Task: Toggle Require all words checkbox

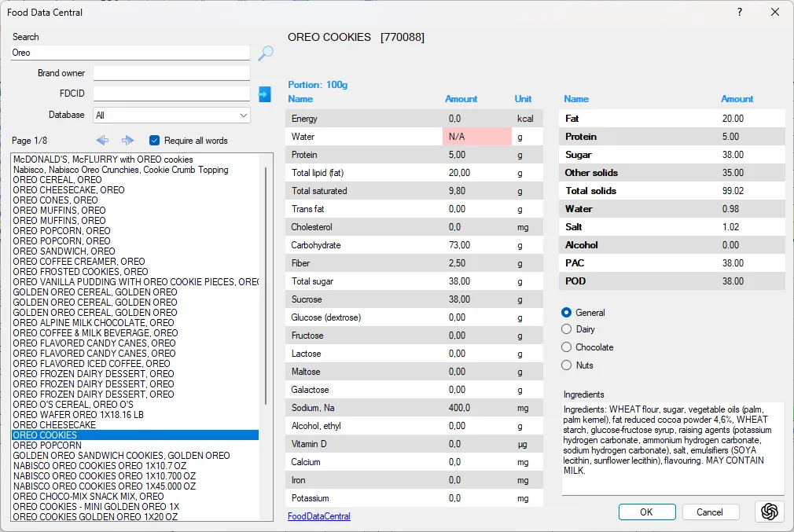Action: (x=154, y=140)
